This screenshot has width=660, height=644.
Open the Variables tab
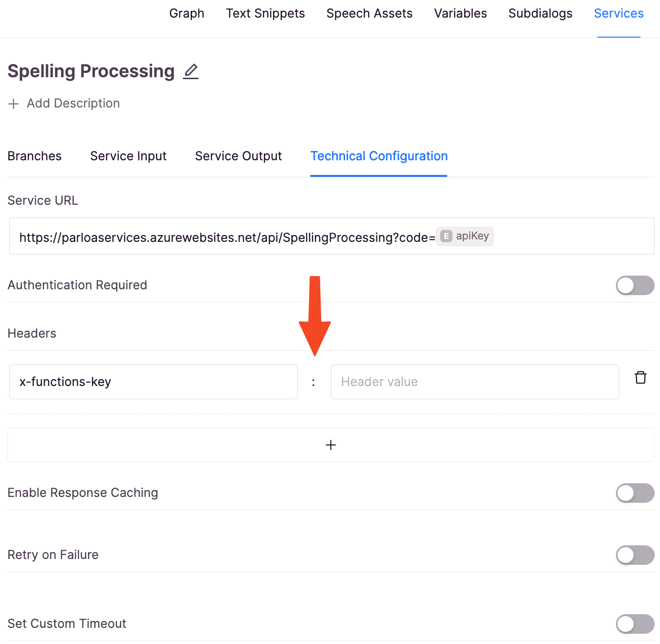point(461,14)
